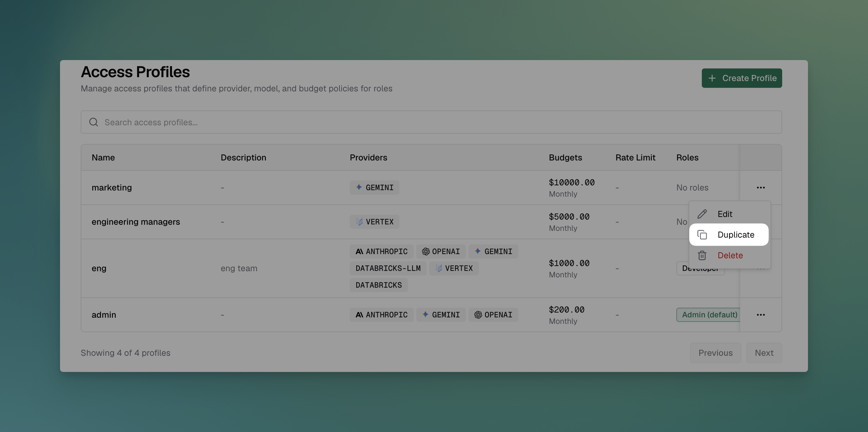Image resolution: width=868 pixels, height=432 pixels.
Task: Select the admin profile name
Action: coord(104,315)
